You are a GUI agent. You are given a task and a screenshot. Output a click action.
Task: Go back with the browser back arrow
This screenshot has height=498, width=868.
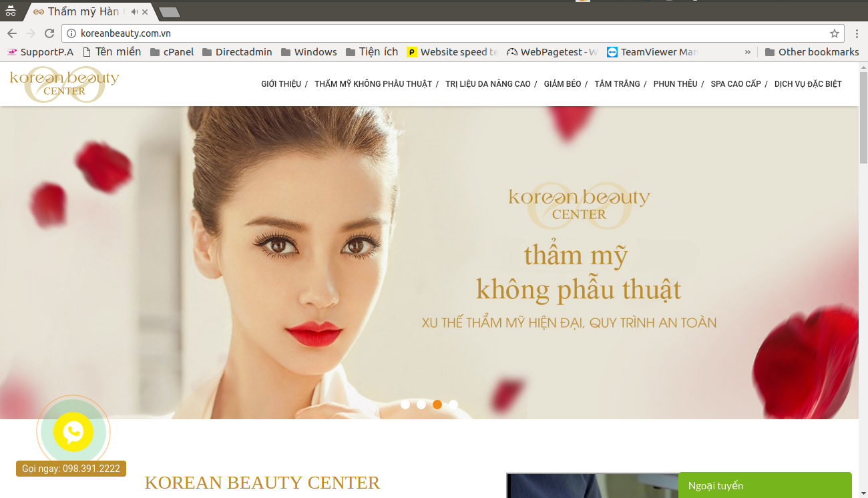12,33
